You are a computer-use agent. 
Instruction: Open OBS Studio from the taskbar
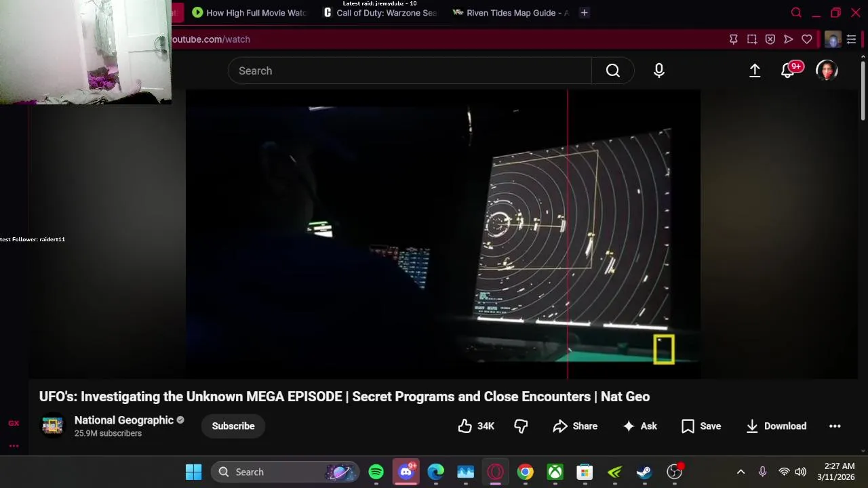pyautogui.click(x=675, y=472)
